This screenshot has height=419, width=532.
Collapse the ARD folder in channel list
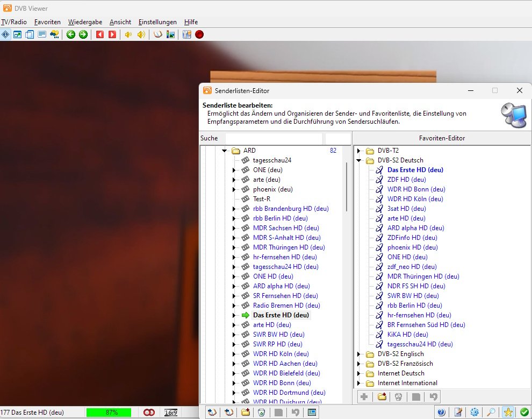[226, 151]
